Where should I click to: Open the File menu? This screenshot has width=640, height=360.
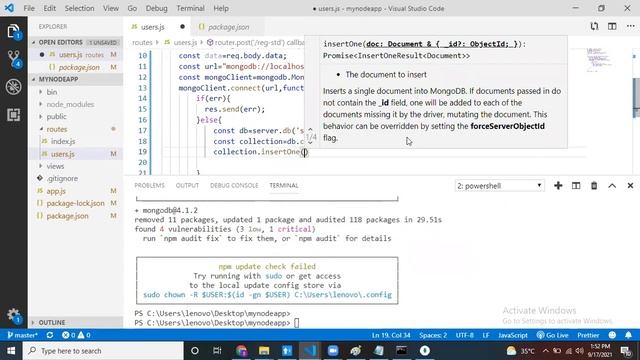tap(29, 8)
